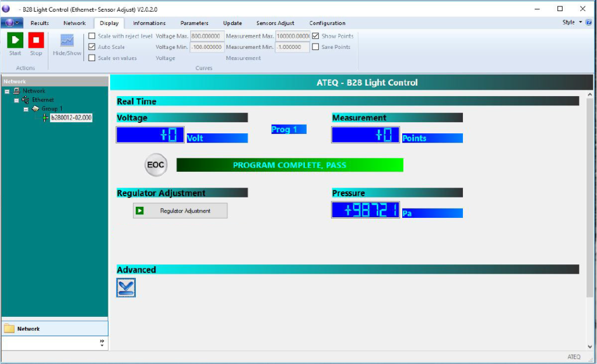Click the Hide/Show curves icon
Screen dimensions: 597x364
point(68,40)
